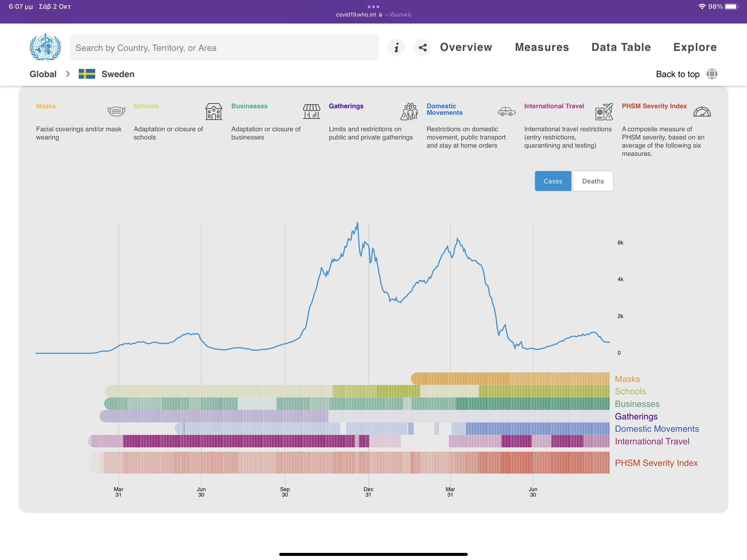Screen dimensions: 747x560
Task: Click the purple Gatherings timeline band
Action: point(355,416)
